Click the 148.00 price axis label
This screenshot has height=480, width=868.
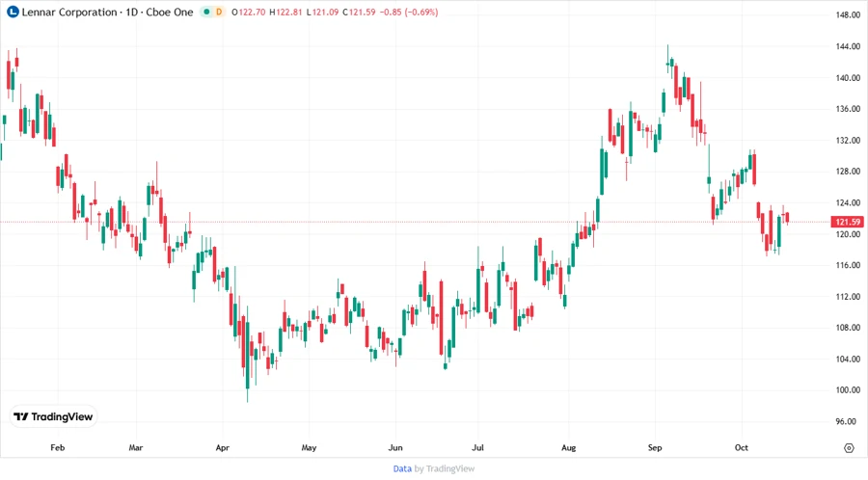pyautogui.click(x=848, y=14)
